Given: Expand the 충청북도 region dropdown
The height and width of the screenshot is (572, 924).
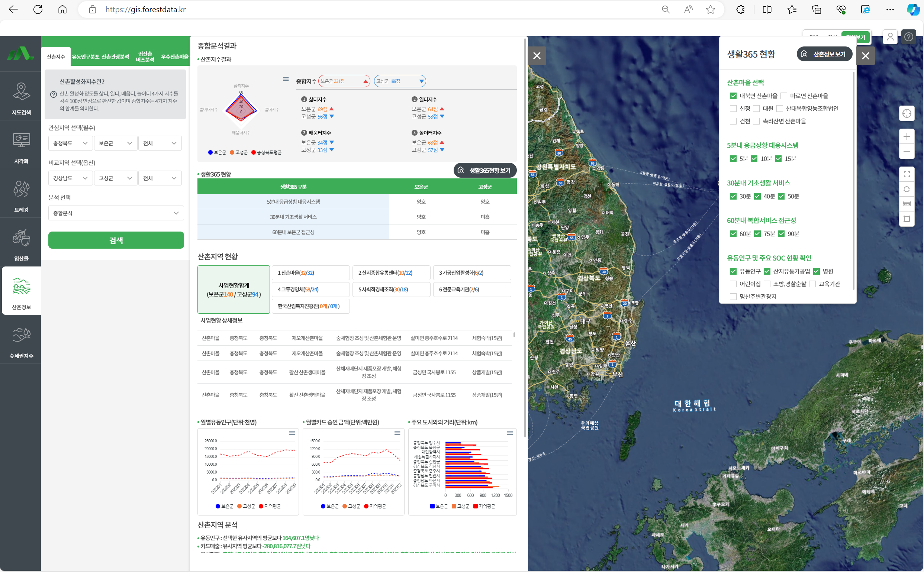Looking at the screenshot, I should pos(70,143).
